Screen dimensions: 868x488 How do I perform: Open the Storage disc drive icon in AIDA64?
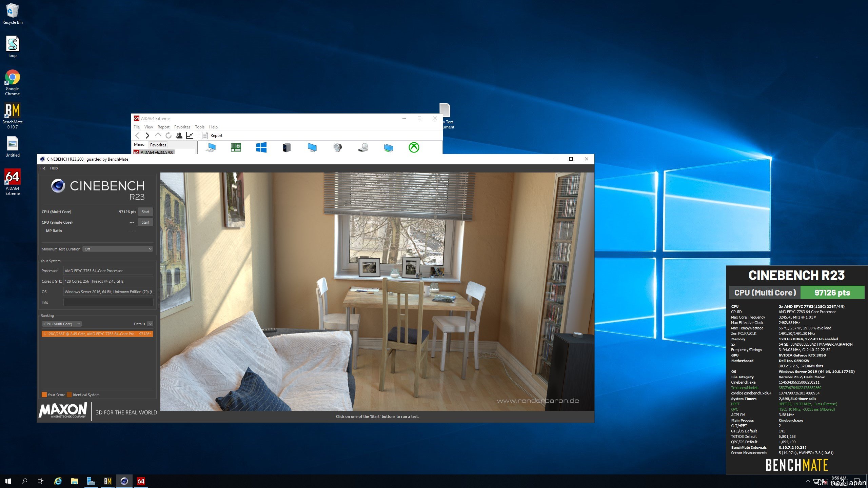[x=363, y=147]
